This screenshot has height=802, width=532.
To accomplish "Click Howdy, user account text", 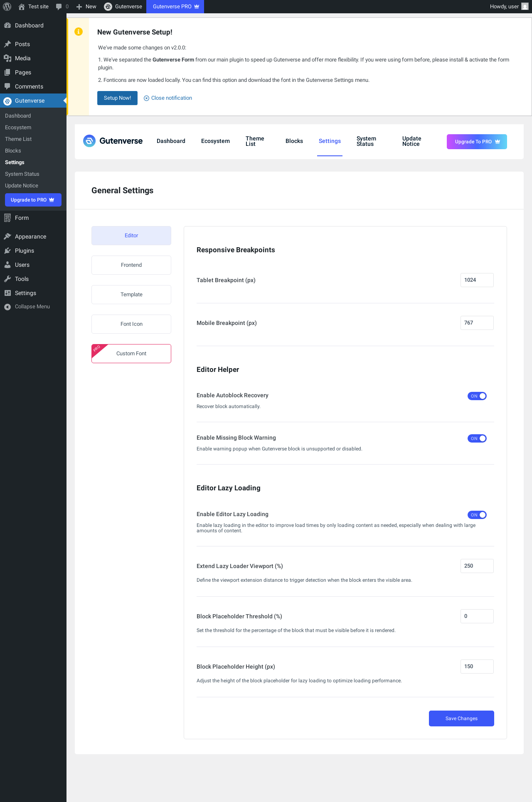I will pyautogui.click(x=504, y=7).
